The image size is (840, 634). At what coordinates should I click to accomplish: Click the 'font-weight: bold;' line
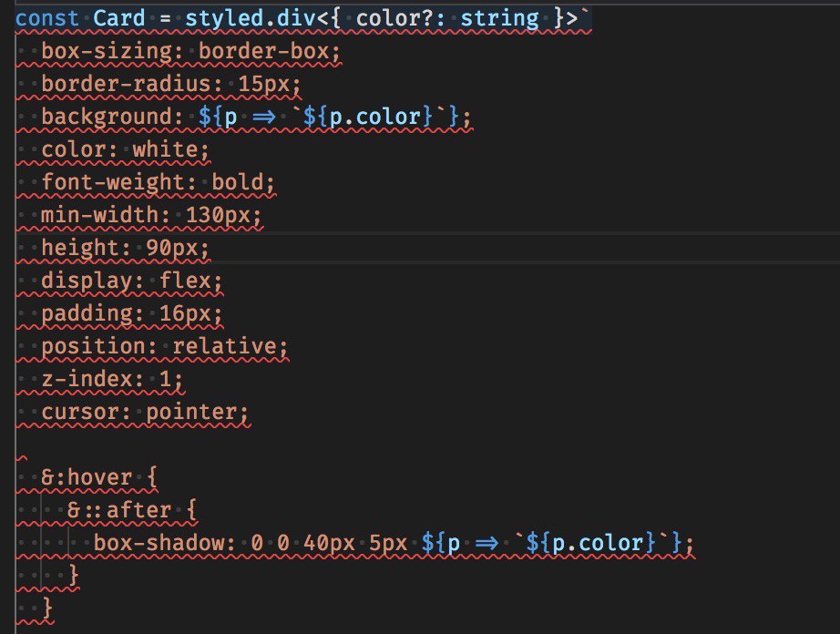(x=158, y=182)
